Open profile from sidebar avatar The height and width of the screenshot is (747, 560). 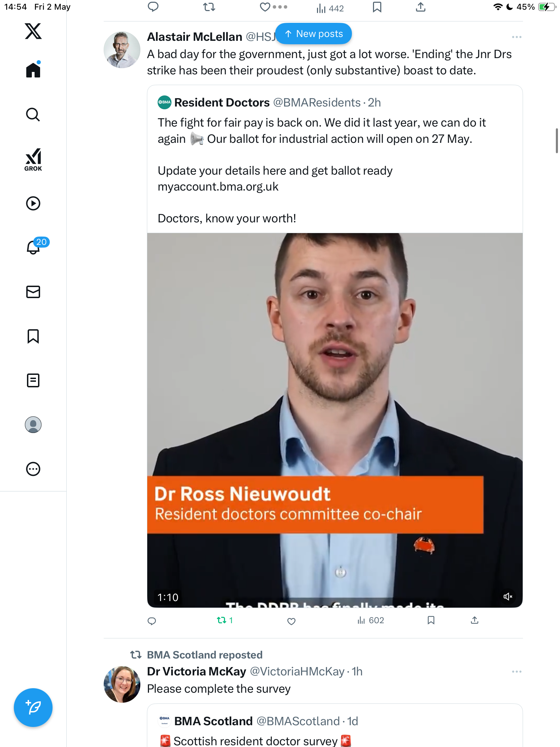coord(33,425)
